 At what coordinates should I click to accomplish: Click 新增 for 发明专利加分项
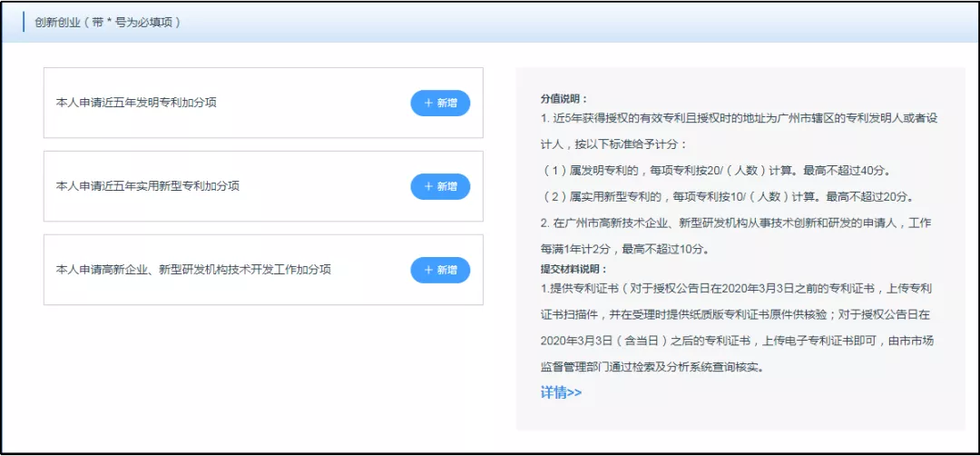click(x=440, y=104)
